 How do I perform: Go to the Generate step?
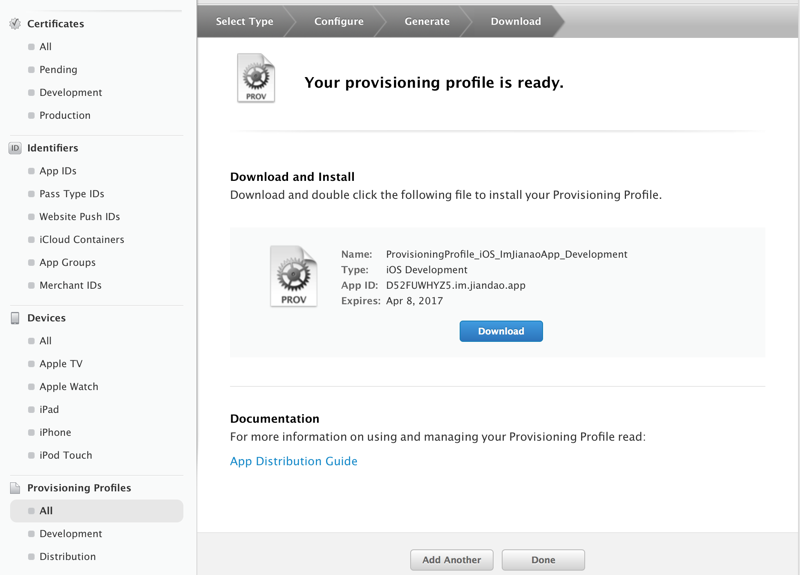(427, 21)
